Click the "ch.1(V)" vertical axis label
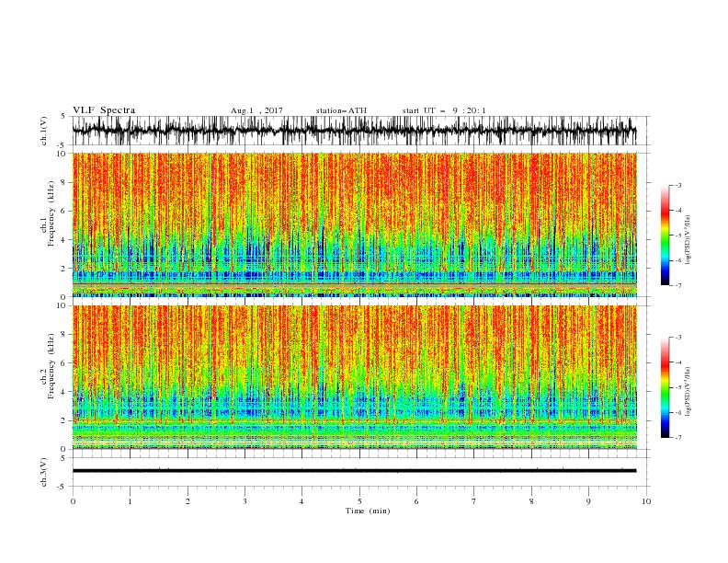This screenshot has width=728, height=563. click(x=44, y=131)
